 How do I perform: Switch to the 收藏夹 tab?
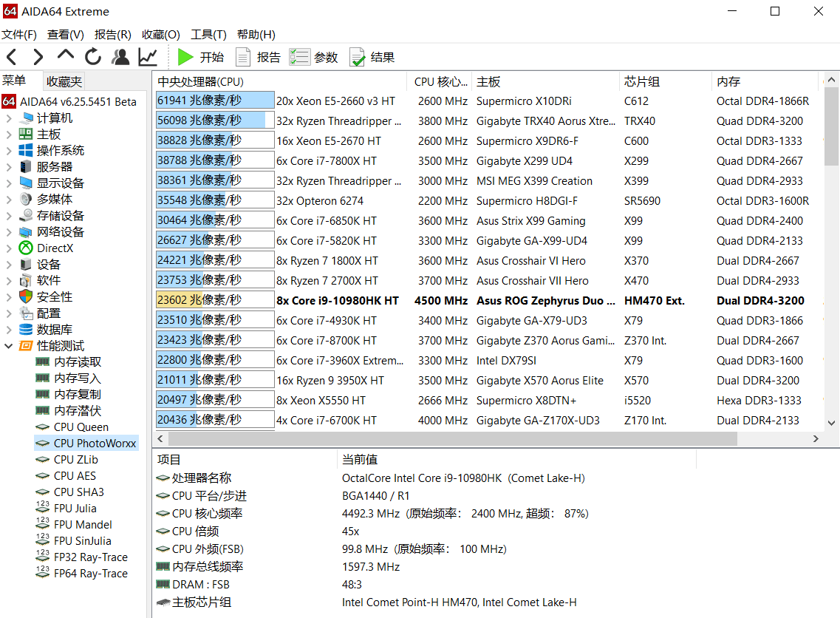click(x=64, y=81)
